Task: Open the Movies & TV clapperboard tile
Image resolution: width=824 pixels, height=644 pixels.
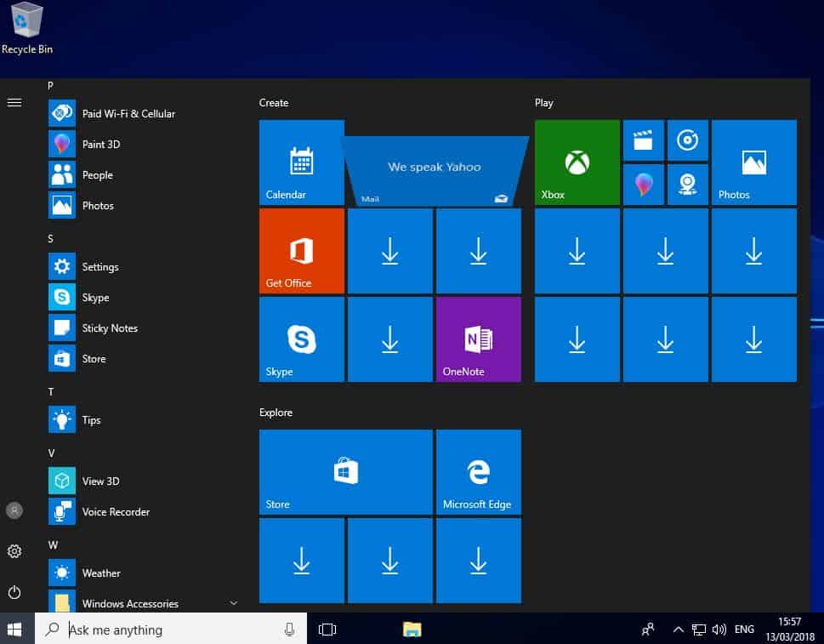Action: coord(644,140)
